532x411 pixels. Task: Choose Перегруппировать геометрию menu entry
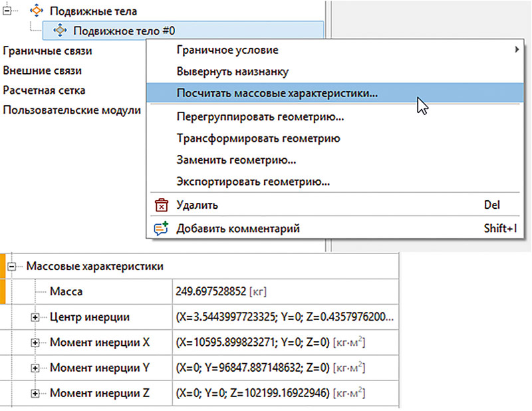coord(260,118)
